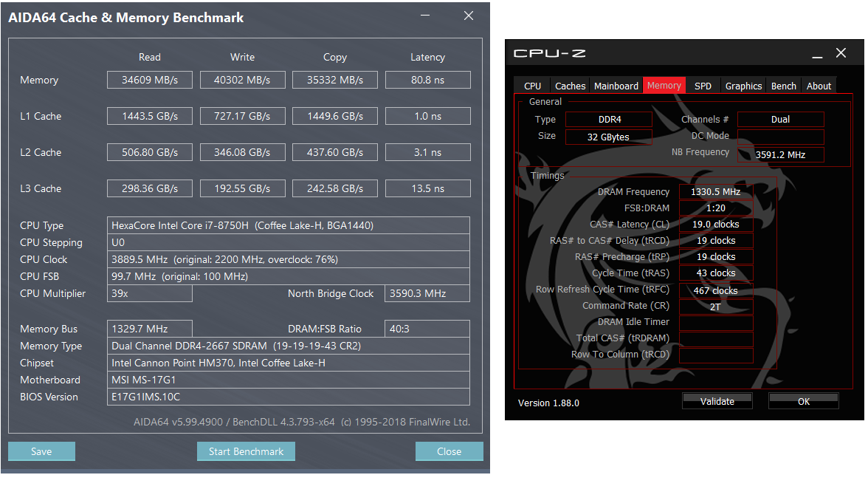The image size is (868, 489).
Task: Click the Chipset field Intel Cannon Point HM370
Action: [x=289, y=363]
